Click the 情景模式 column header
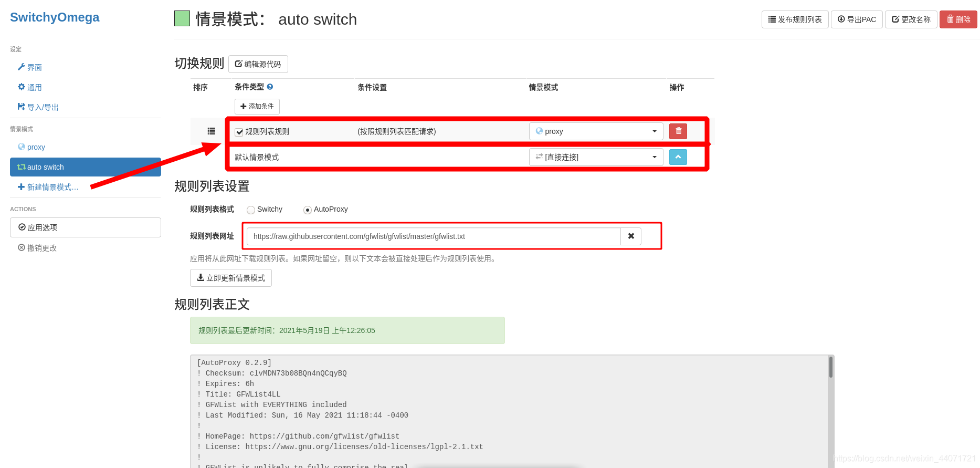 (x=543, y=87)
